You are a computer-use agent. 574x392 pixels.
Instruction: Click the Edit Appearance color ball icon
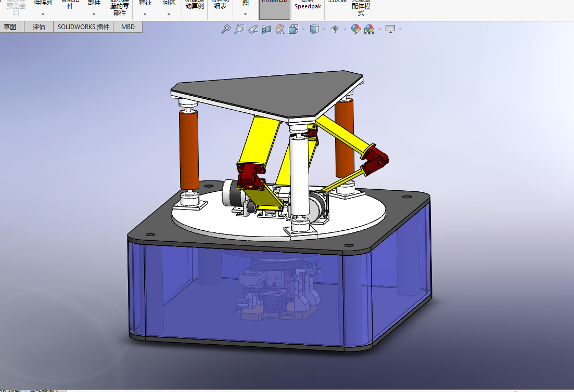(356, 29)
